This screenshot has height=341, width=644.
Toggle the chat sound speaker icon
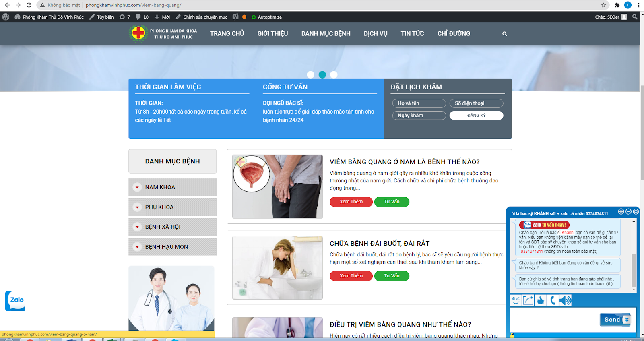(x=565, y=300)
